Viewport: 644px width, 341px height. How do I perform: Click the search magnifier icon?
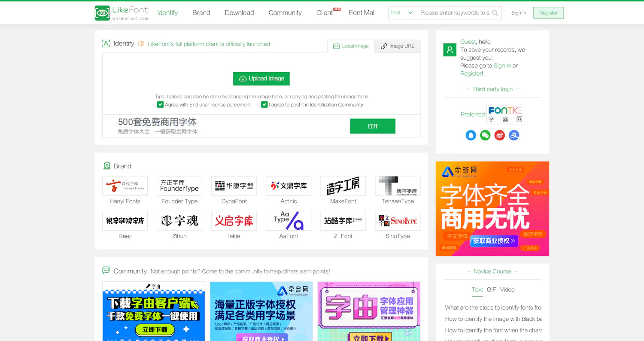[x=495, y=13]
